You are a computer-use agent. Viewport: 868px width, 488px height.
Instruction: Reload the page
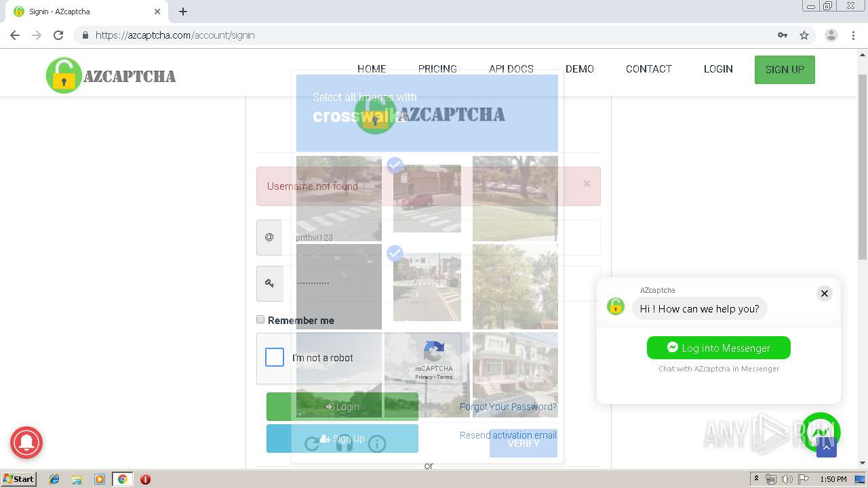(58, 35)
